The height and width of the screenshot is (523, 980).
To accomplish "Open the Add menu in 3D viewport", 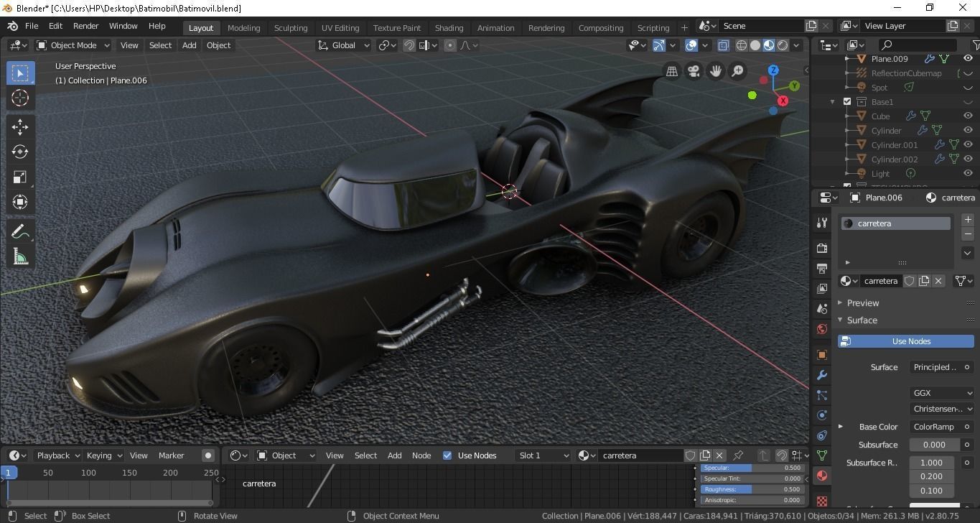I will (x=189, y=45).
